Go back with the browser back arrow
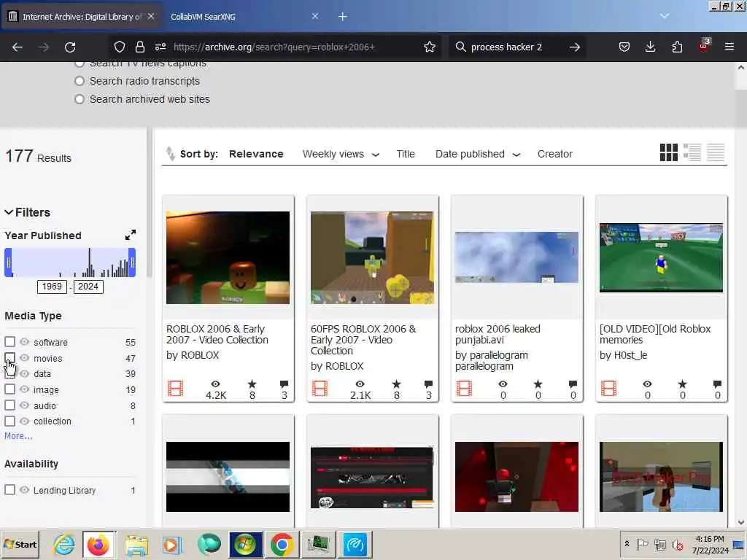Image resolution: width=747 pixels, height=560 pixels. (18, 47)
